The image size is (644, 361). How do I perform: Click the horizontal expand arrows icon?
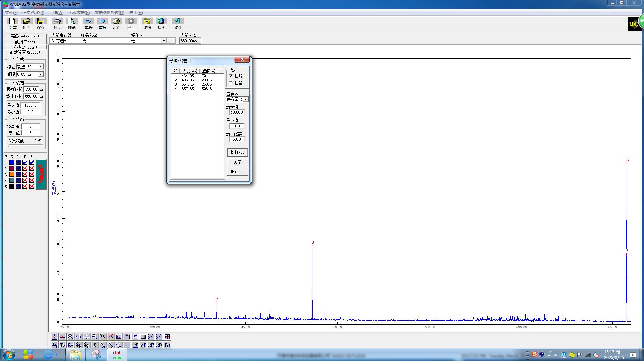click(79, 337)
